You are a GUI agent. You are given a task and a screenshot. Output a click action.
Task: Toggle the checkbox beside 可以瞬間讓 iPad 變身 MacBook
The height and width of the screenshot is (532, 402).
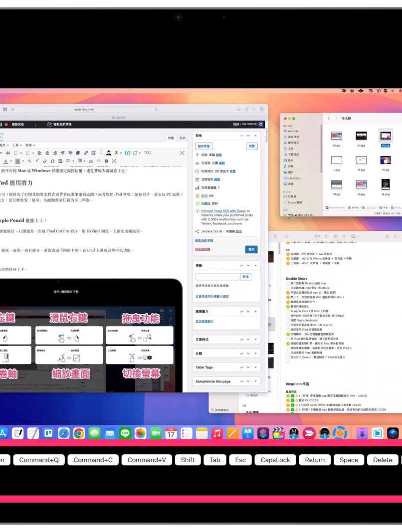click(288, 288)
